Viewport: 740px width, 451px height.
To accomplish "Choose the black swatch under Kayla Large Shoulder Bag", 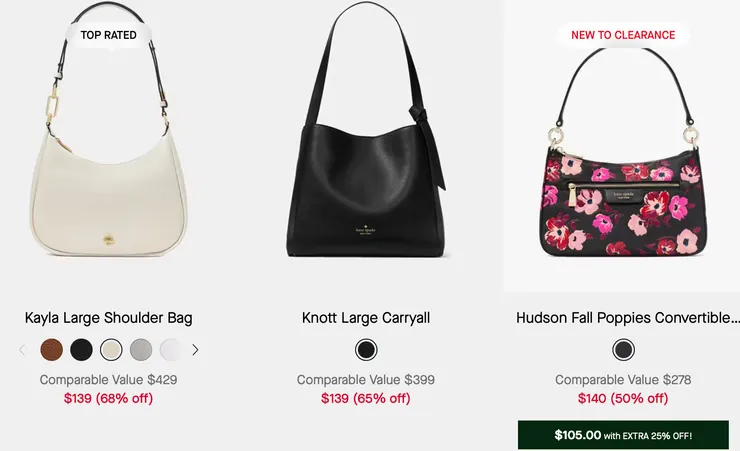I will point(81,350).
